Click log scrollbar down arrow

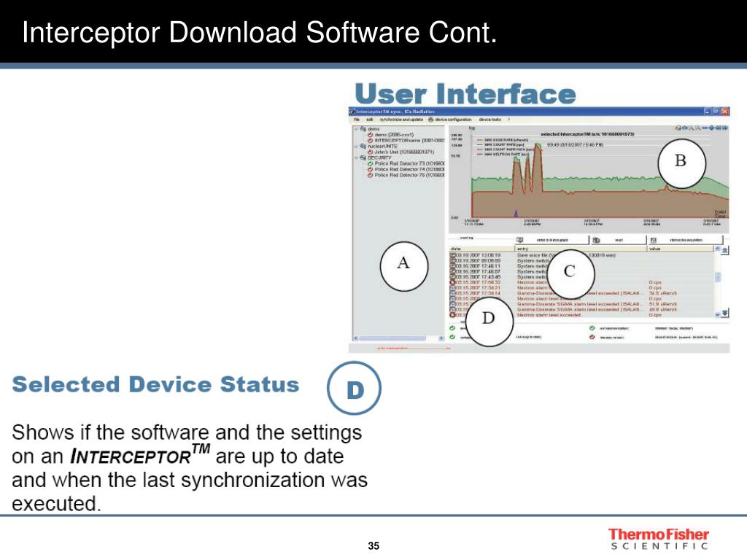tap(718, 315)
